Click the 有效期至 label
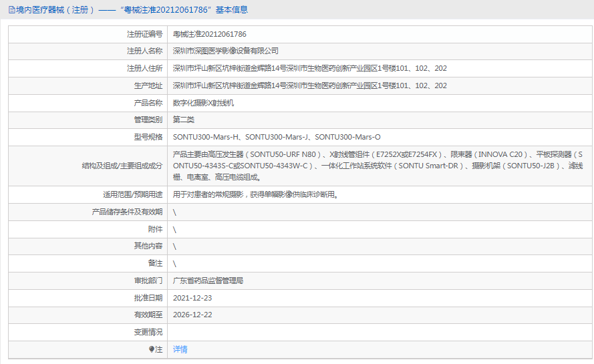594x364 pixels. 148,315
